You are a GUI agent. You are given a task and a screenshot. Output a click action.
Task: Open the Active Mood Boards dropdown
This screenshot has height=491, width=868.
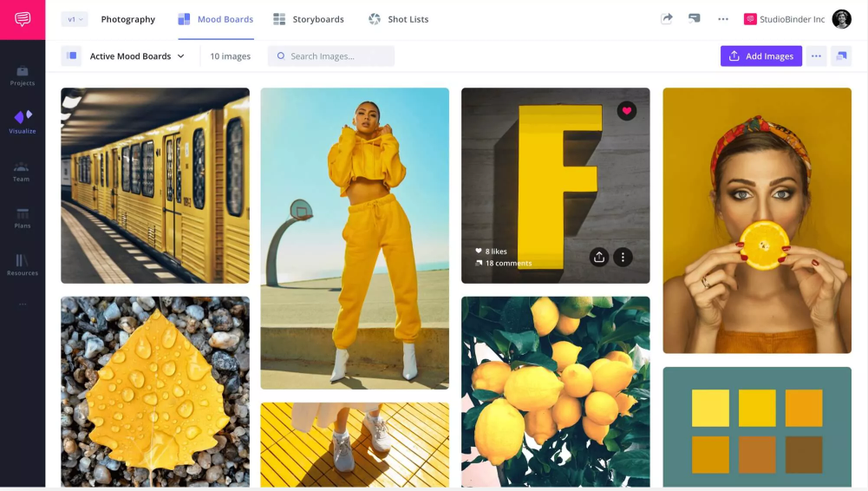coord(137,56)
